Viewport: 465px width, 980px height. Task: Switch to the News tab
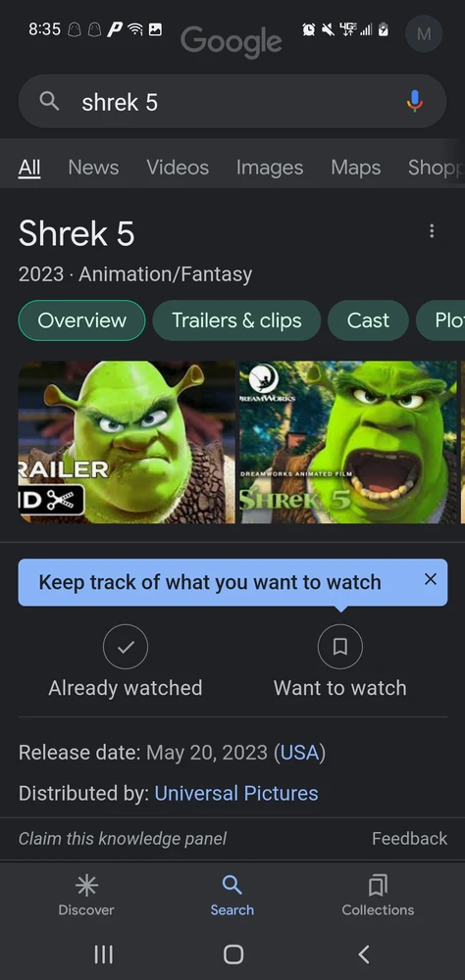(93, 168)
